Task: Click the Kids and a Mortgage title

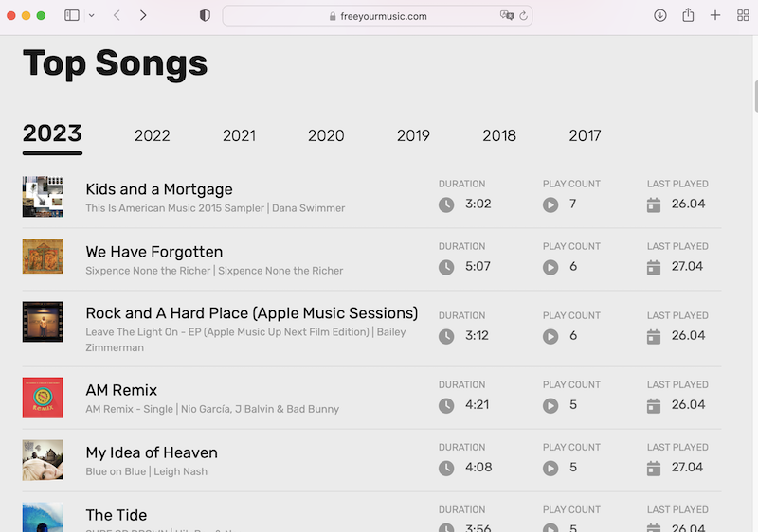Action: point(158,189)
